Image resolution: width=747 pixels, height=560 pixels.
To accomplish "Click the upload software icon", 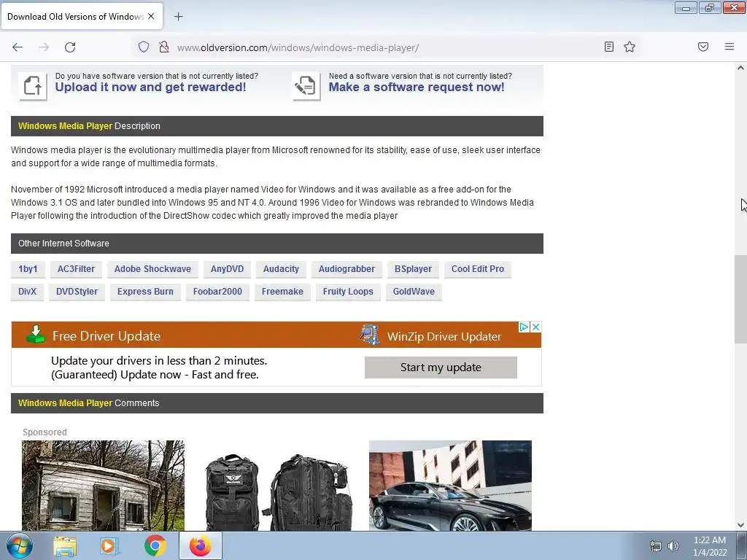I will pos(32,86).
